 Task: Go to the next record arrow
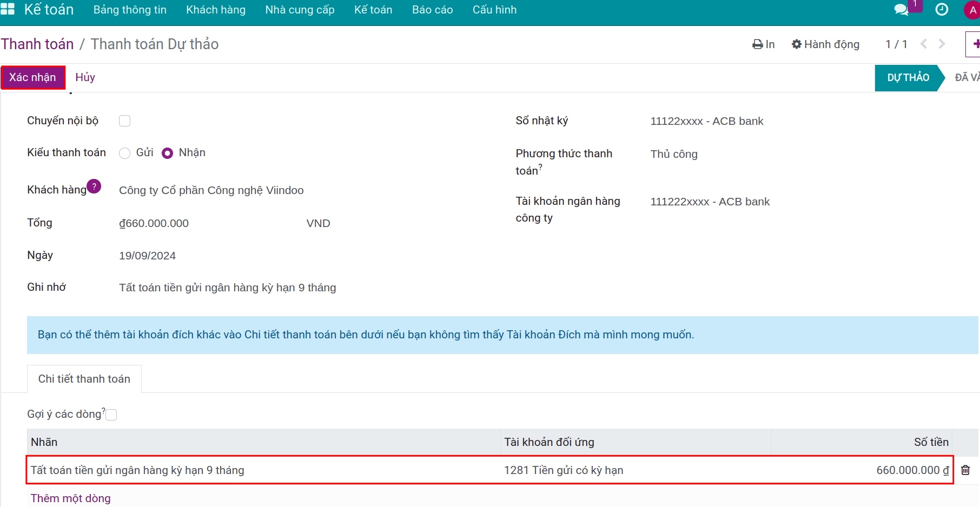tap(942, 44)
